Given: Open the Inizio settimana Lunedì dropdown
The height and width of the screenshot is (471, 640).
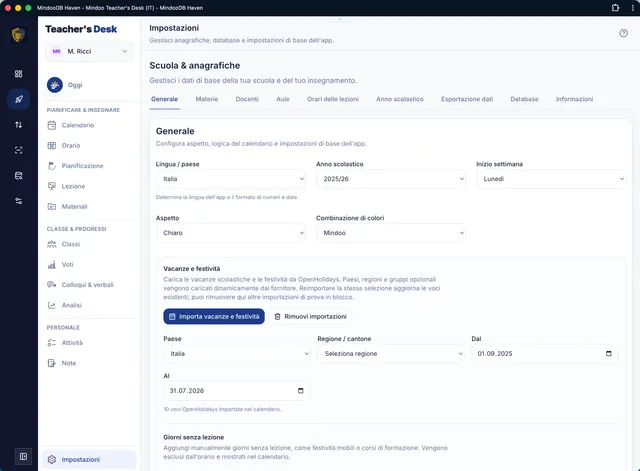Looking at the screenshot, I should coord(551,179).
